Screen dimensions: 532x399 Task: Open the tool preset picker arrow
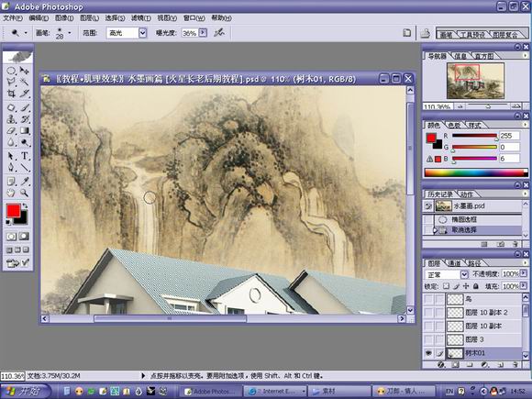26,33
